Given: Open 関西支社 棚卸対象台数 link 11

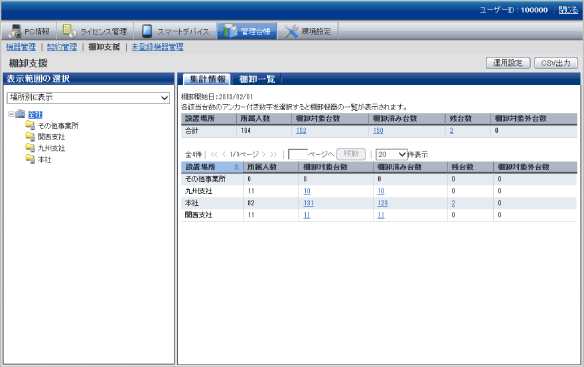Looking at the screenshot, I should 307,215.
